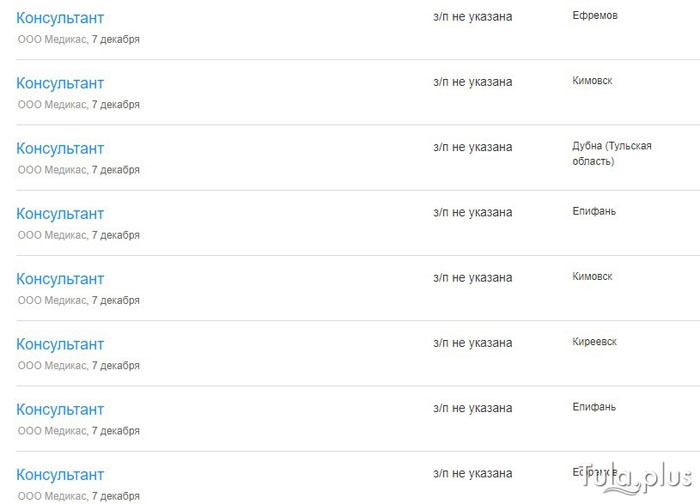
Task: Click the Tula.plus watermark logo
Action: pyautogui.click(x=640, y=476)
